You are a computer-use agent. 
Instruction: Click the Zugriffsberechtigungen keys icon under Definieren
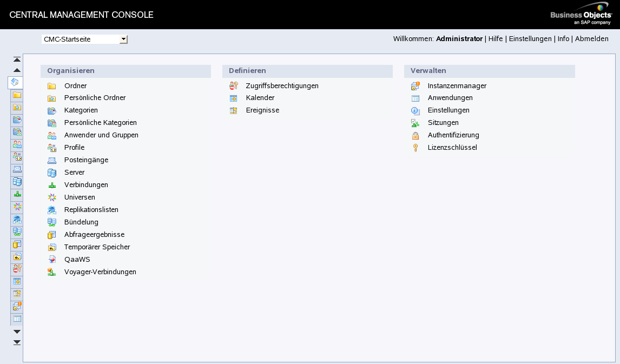(234, 85)
